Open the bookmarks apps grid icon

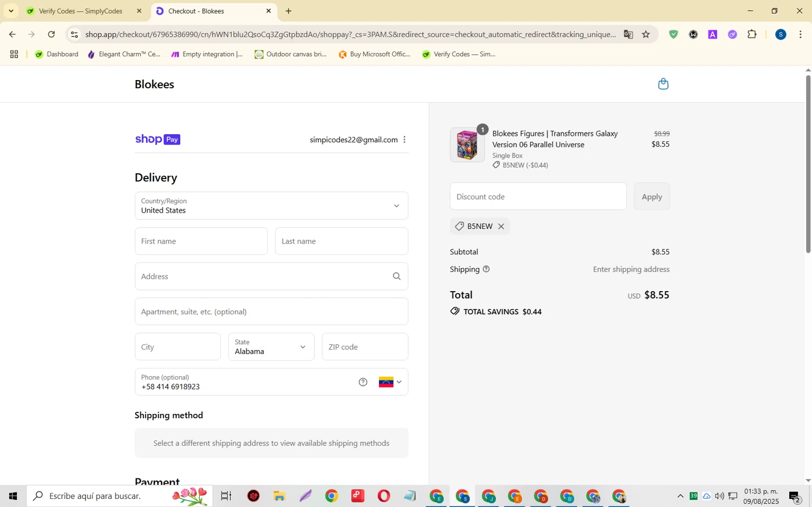[x=14, y=54]
